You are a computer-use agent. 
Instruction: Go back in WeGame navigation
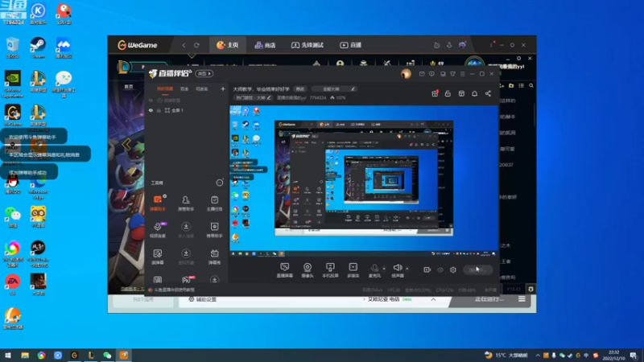[x=184, y=45]
